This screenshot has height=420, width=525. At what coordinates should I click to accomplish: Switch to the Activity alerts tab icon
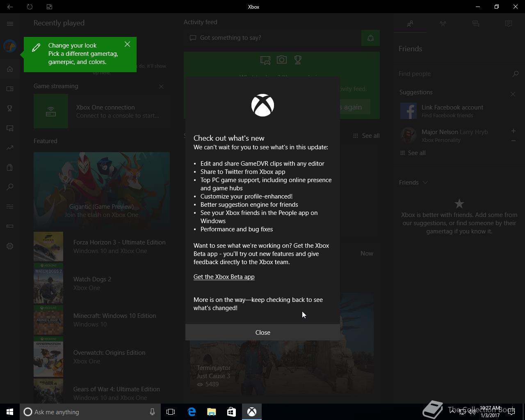pos(509,24)
